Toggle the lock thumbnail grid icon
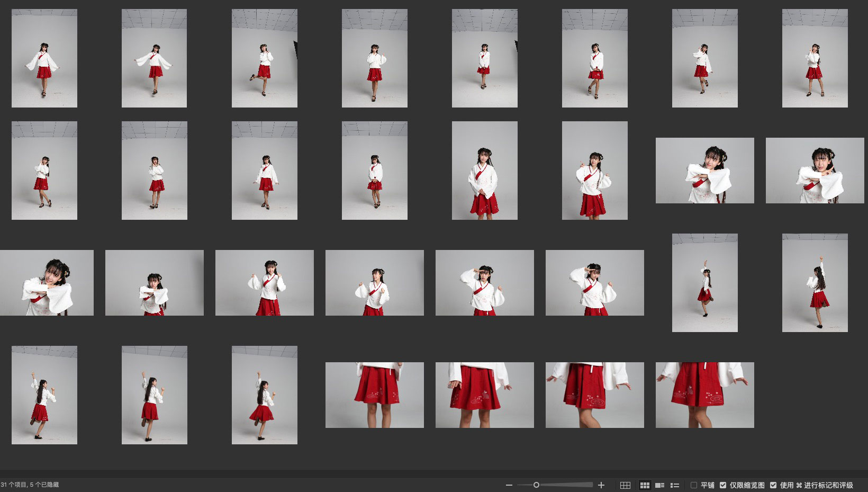The height and width of the screenshot is (492, 868). point(625,485)
